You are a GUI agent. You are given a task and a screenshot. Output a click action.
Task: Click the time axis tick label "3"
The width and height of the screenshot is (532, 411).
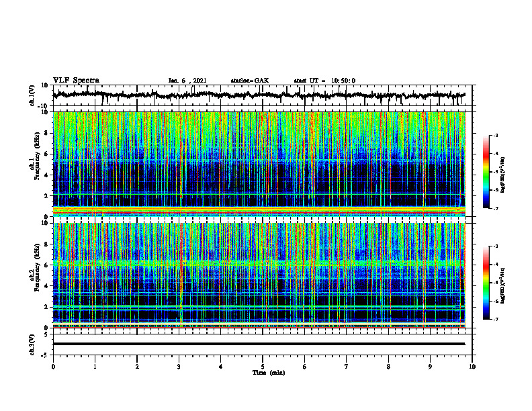pyautogui.click(x=179, y=367)
